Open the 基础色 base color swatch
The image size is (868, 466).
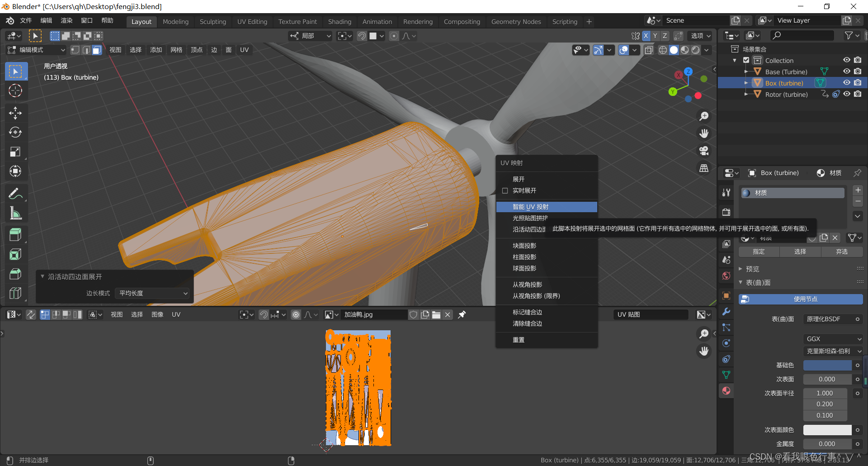click(x=827, y=365)
